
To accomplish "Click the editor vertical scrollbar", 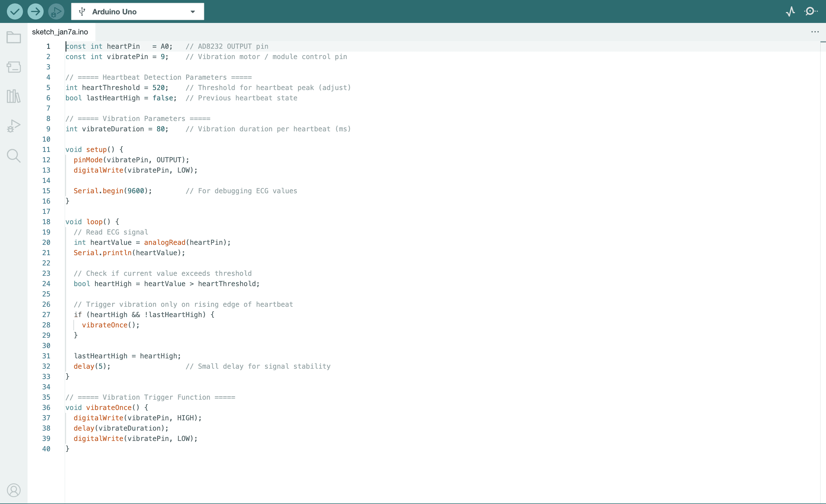I will (823, 235).
